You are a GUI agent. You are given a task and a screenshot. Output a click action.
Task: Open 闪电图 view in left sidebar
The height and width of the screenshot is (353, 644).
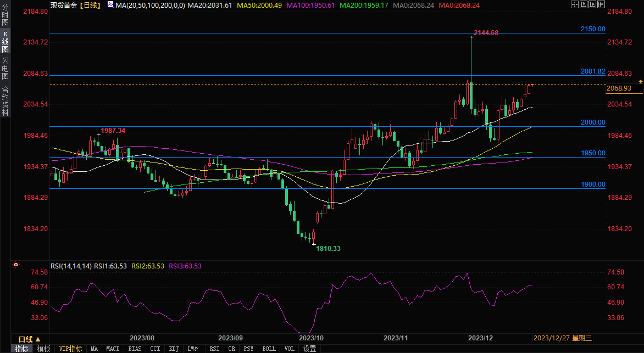click(x=5, y=69)
